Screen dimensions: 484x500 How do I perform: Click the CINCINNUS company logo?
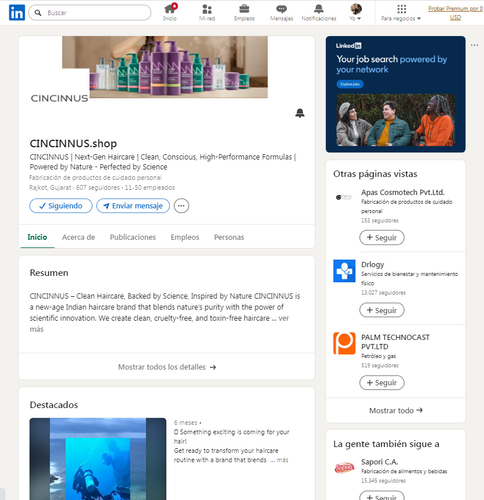(60, 98)
